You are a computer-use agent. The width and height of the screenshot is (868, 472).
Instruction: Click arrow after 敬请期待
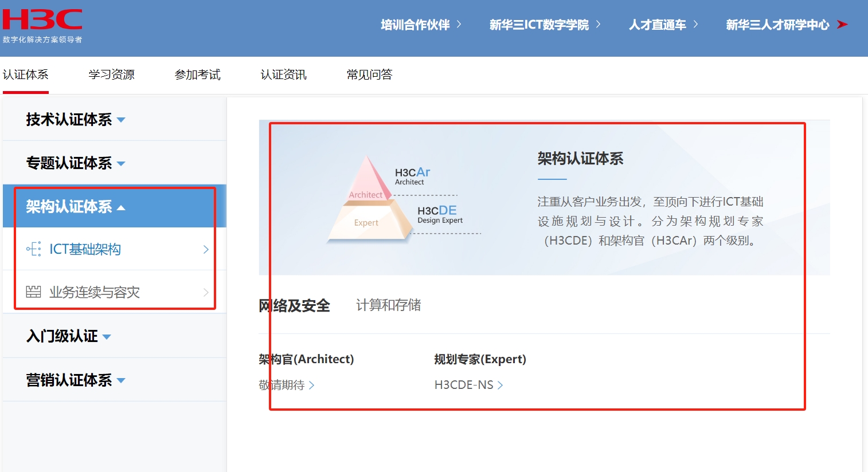pyautogui.click(x=311, y=386)
